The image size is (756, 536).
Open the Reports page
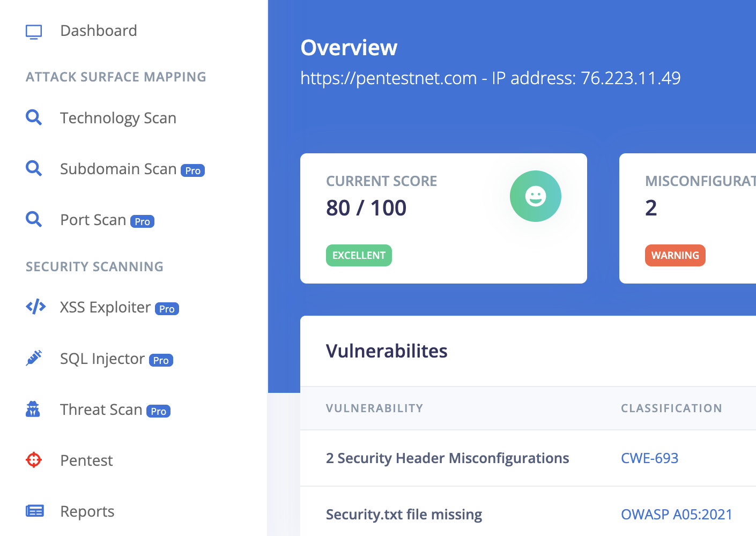tap(87, 511)
